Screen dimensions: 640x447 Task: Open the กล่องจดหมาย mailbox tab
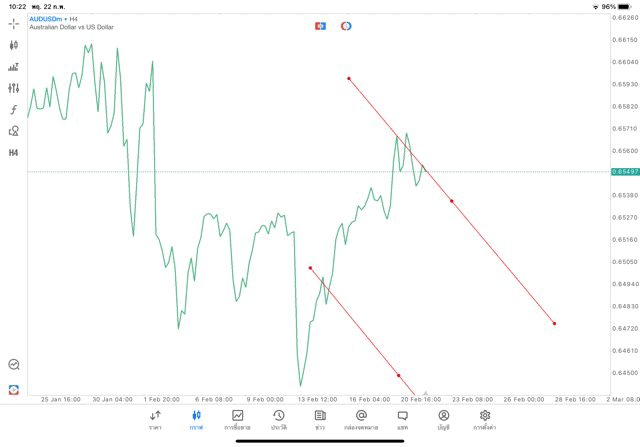pyautogui.click(x=360, y=420)
